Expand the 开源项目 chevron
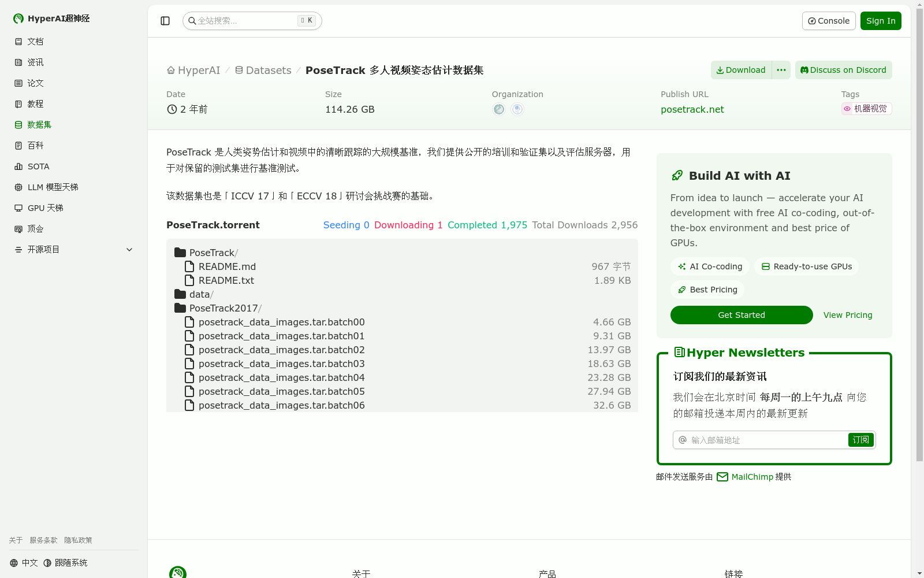Screen dimensions: 924x578 point(129,250)
